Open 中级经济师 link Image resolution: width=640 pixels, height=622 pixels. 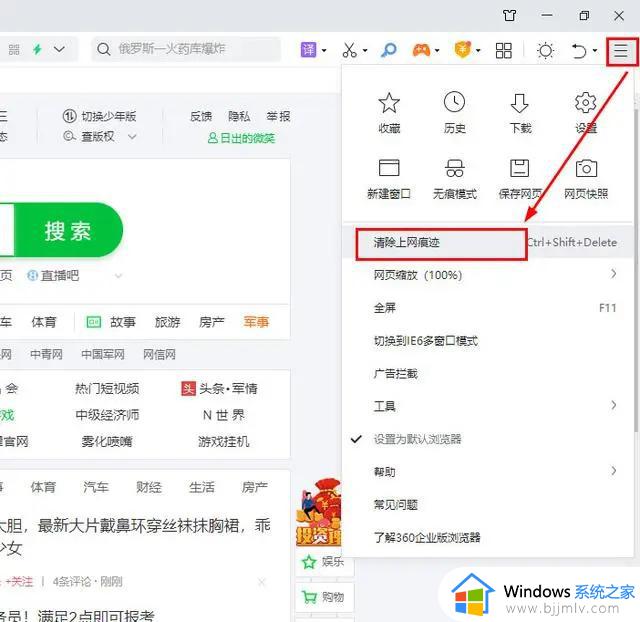tap(107, 415)
